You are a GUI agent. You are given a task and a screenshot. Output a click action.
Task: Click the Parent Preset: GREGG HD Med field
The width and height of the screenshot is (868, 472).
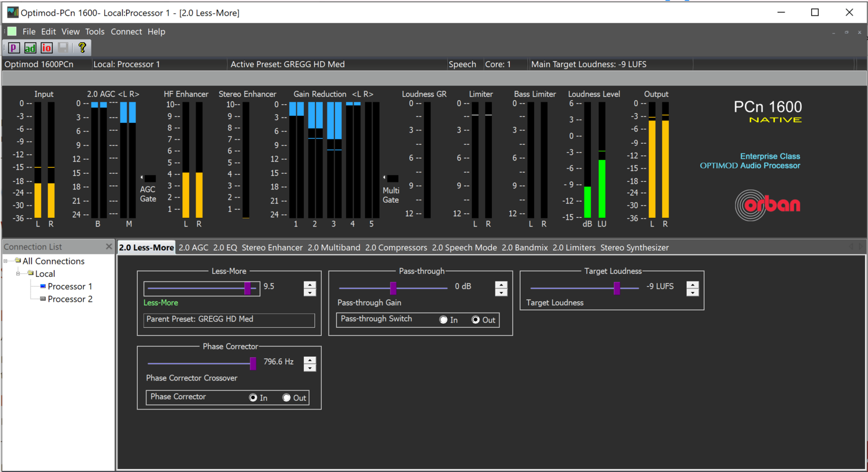[229, 319]
